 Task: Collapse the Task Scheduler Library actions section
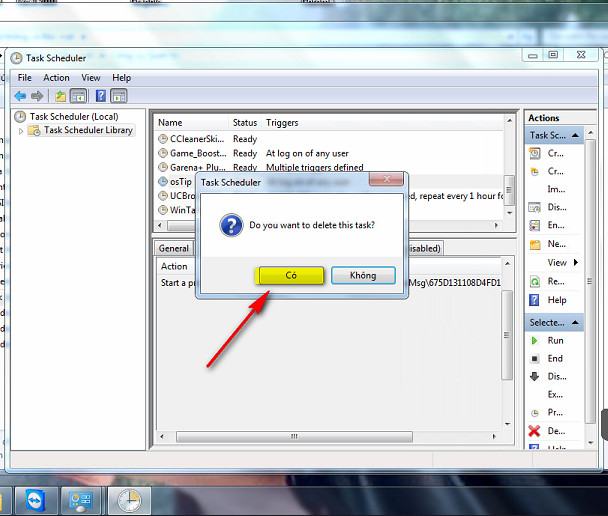click(576, 135)
